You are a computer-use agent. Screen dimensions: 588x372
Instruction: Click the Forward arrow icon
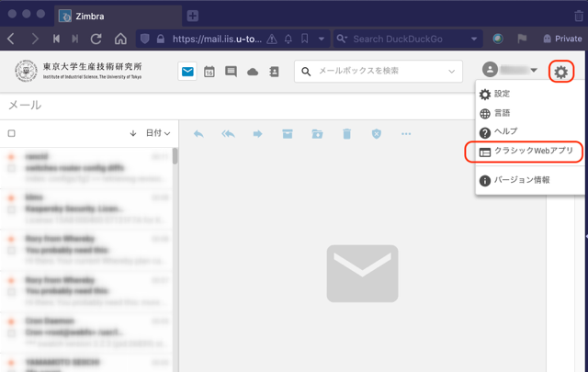click(x=257, y=134)
